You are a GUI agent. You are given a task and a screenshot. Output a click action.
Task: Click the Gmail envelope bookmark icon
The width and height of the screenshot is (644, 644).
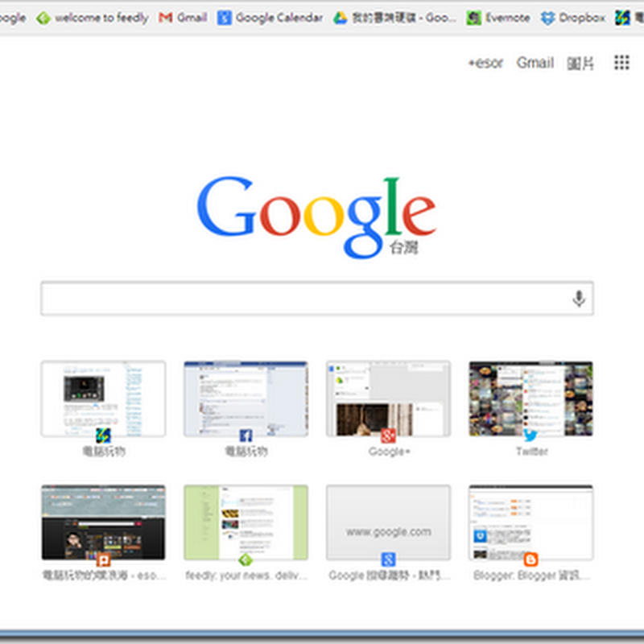pos(166,18)
